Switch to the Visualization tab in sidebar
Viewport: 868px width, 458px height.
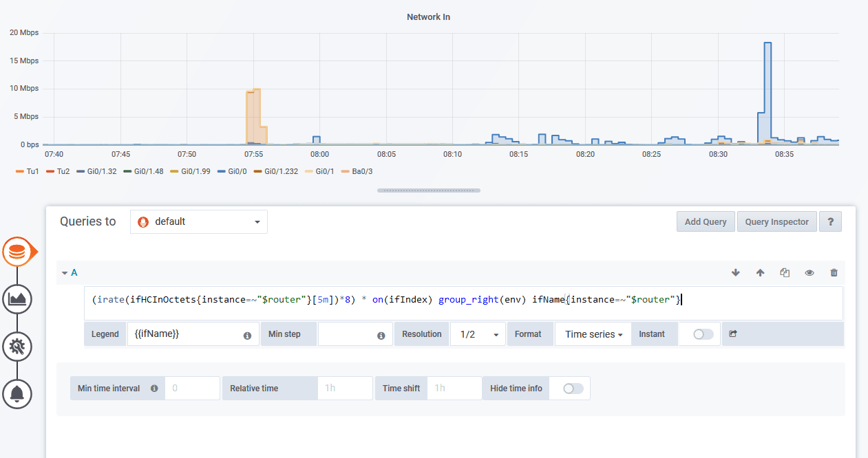pyautogui.click(x=17, y=298)
